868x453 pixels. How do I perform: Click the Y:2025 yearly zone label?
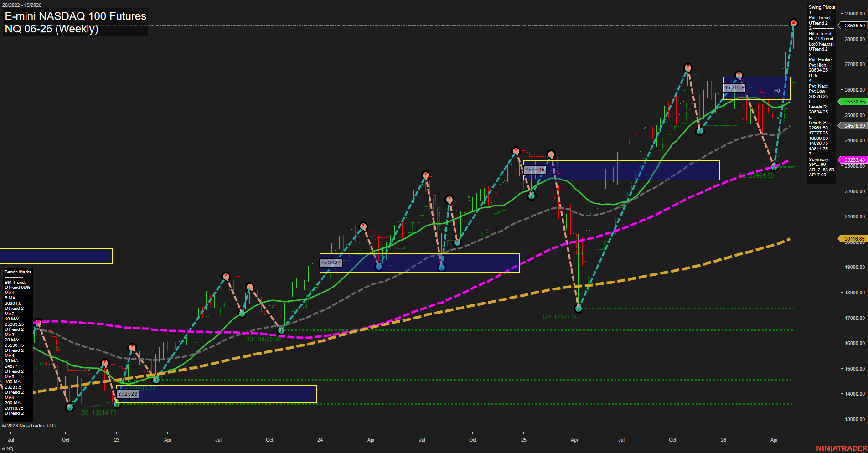click(535, 170)
